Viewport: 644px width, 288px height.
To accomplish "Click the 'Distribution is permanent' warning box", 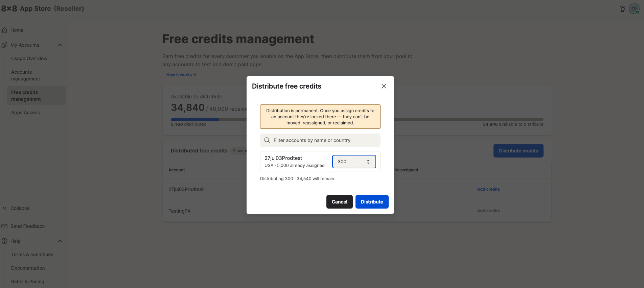I will (x=320, y=117).
